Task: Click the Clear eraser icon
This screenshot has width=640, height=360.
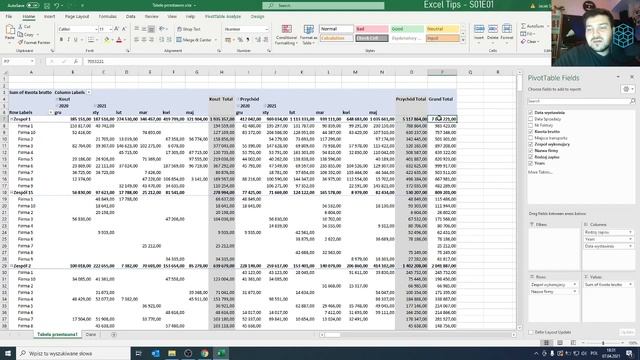Action: (524, 42)
